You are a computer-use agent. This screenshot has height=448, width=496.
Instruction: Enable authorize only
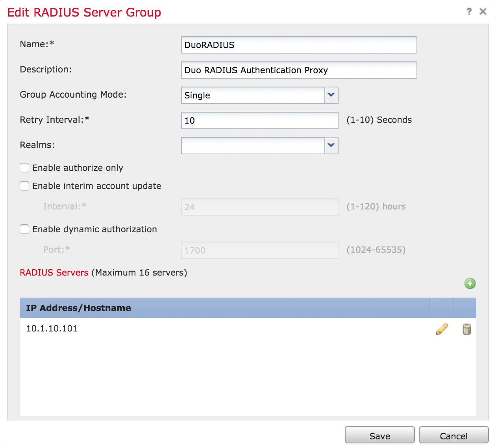coord(24,168)
